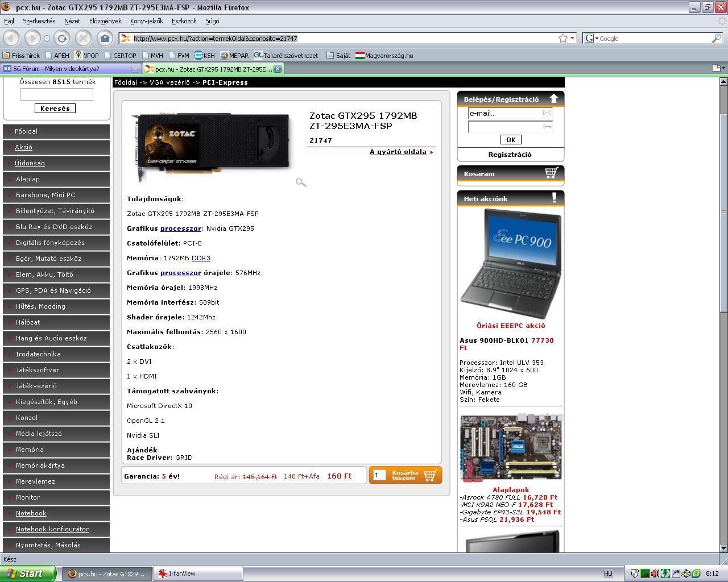This screenshot has height=582, width=728.
Task: Open the KSH bookmark in the bookmarks toolbar
Action: click(x=204, y=55)
